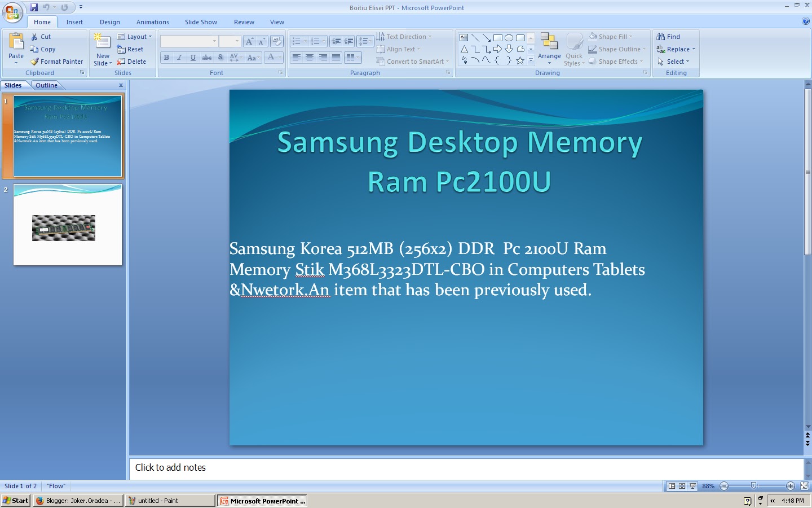Viewport: 812px width, 508px height.
Task: Select the Isosceles Triangle shape
Action: click(x=464, y=49)
